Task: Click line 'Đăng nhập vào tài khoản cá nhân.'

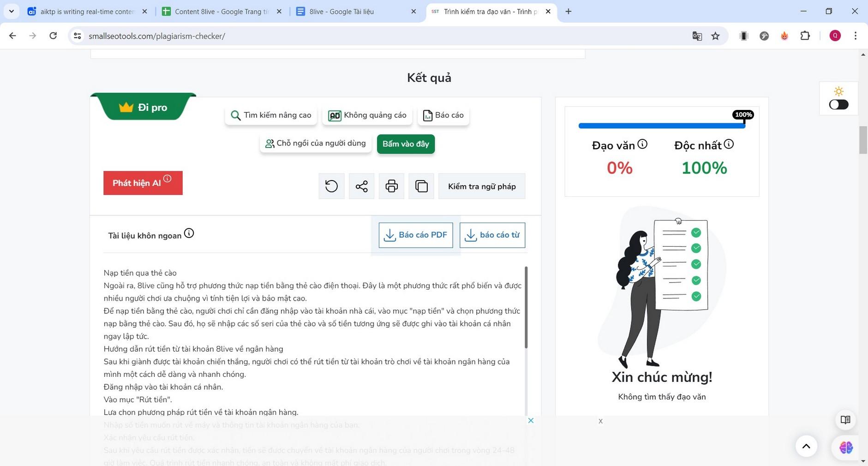Action: point(163,387)
